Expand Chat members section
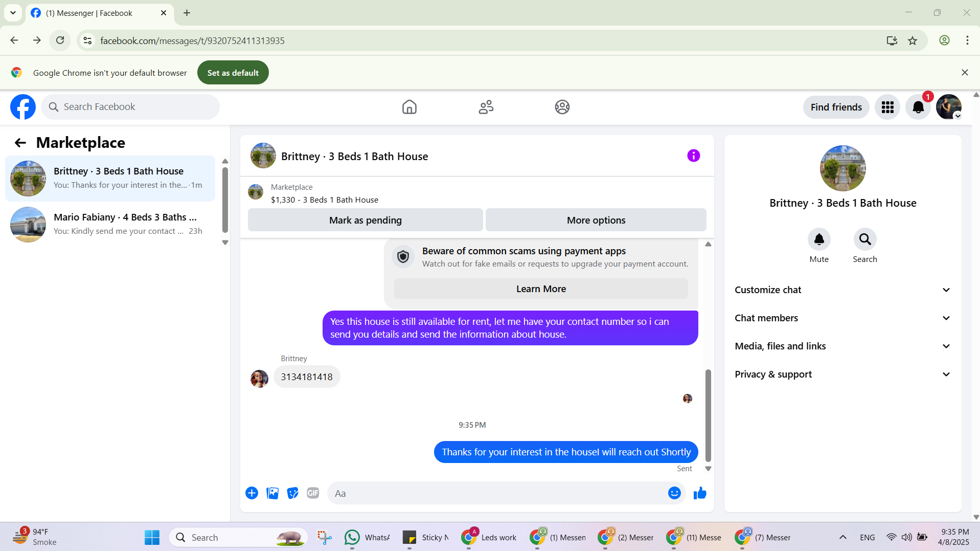The image size is (980, 551). pos(842,318)
